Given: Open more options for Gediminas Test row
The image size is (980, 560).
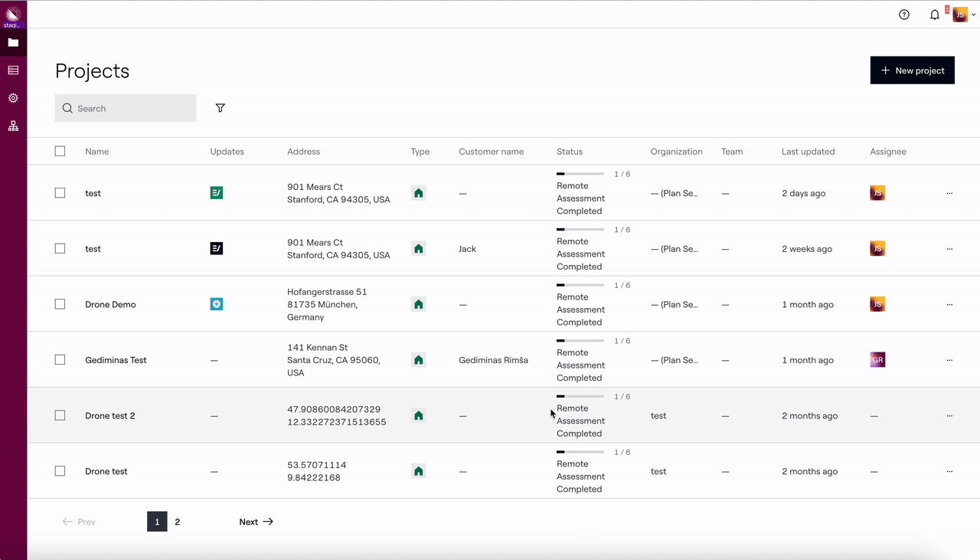Looking at the screenshot, I should pyautogui.click(x=949, y=360).
